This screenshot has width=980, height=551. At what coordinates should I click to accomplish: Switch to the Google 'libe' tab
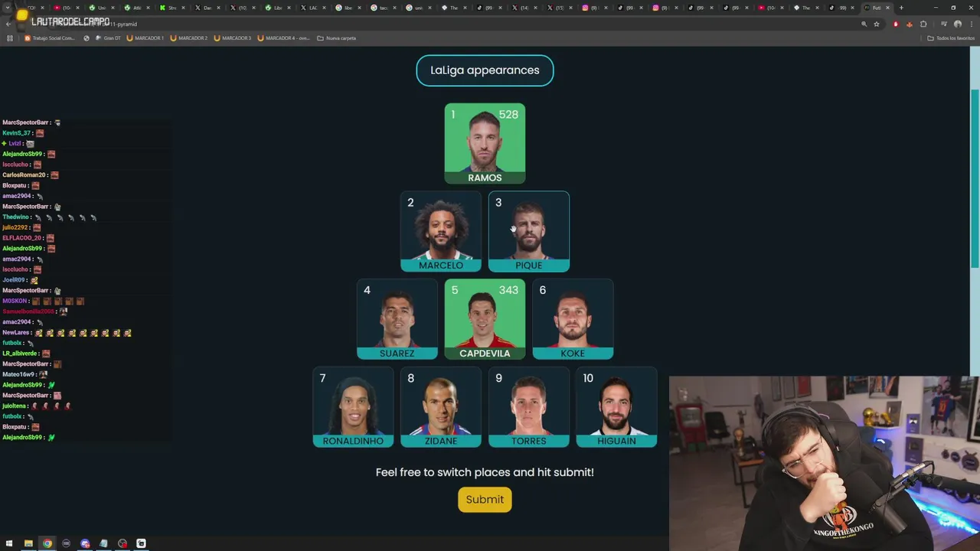348,8
